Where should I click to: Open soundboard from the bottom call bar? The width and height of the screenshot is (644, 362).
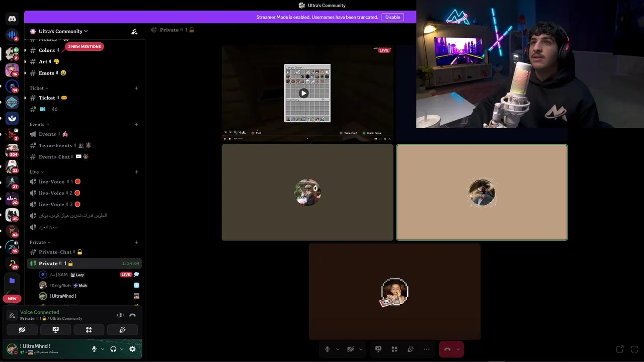coord(411,349)
